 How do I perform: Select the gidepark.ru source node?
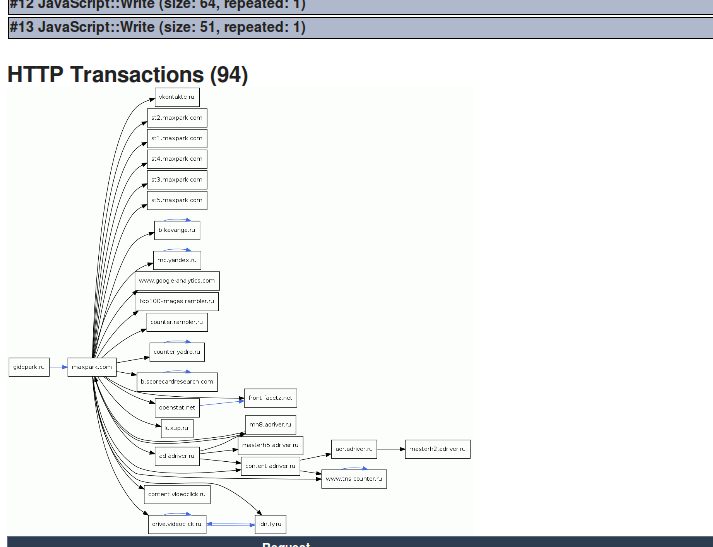coord(28,367)
